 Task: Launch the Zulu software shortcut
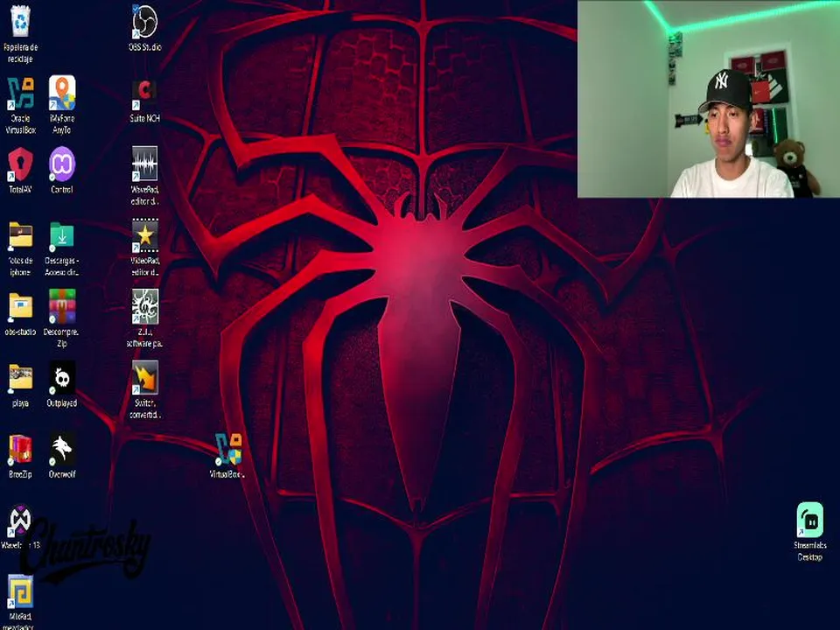pos(144,306)
